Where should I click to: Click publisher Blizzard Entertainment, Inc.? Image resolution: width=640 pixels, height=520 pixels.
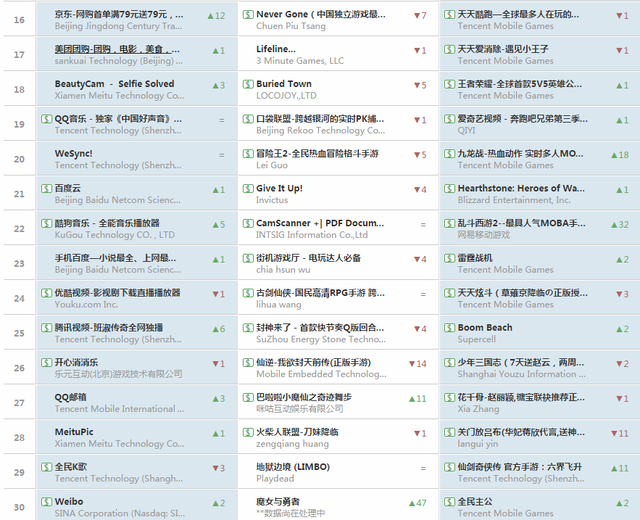pyautogui.click(x=514, y=200)
